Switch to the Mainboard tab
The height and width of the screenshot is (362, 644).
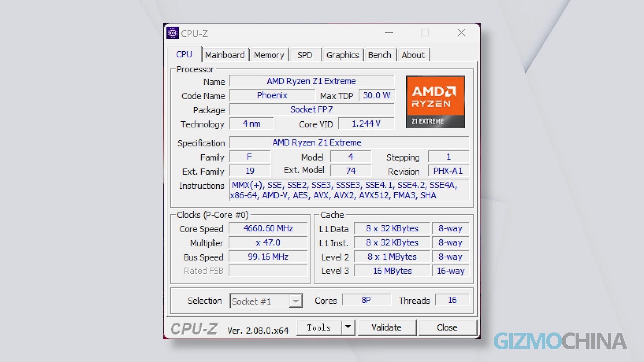225,55
